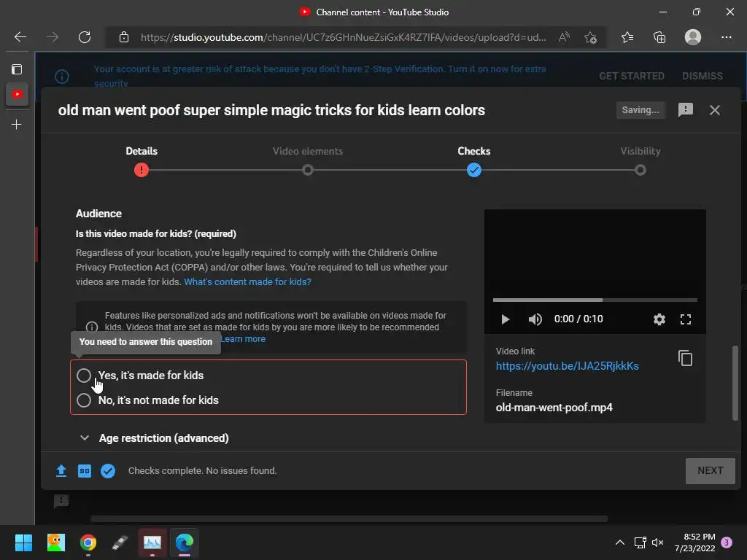747x560 pixels.
Task: Enter fullscreen on video preview
Action: point(685,319)
